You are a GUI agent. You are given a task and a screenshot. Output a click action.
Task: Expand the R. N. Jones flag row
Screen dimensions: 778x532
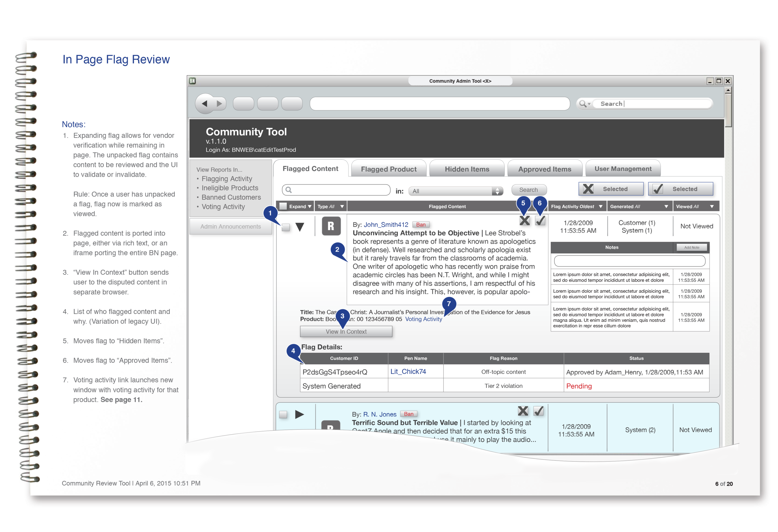tap(300, 415)
